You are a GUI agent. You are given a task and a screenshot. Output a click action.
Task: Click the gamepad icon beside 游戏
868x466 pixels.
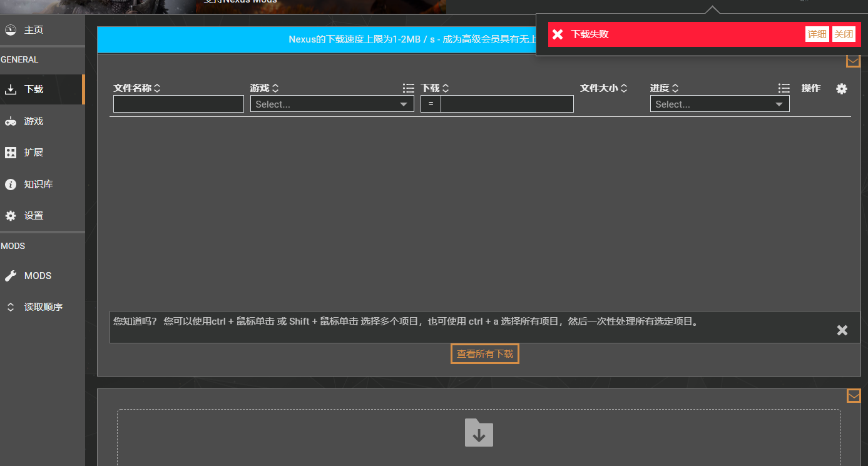11,121
